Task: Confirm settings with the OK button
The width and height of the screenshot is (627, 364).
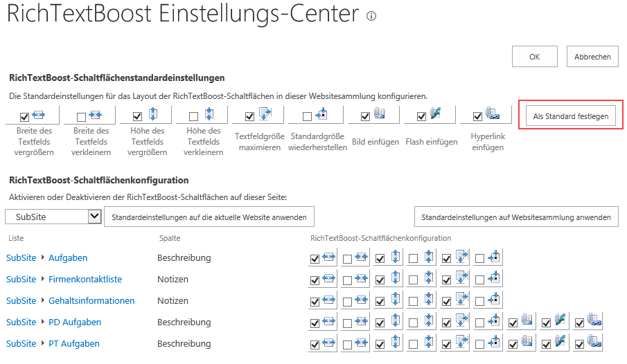Action: click(x=535, y=57)
